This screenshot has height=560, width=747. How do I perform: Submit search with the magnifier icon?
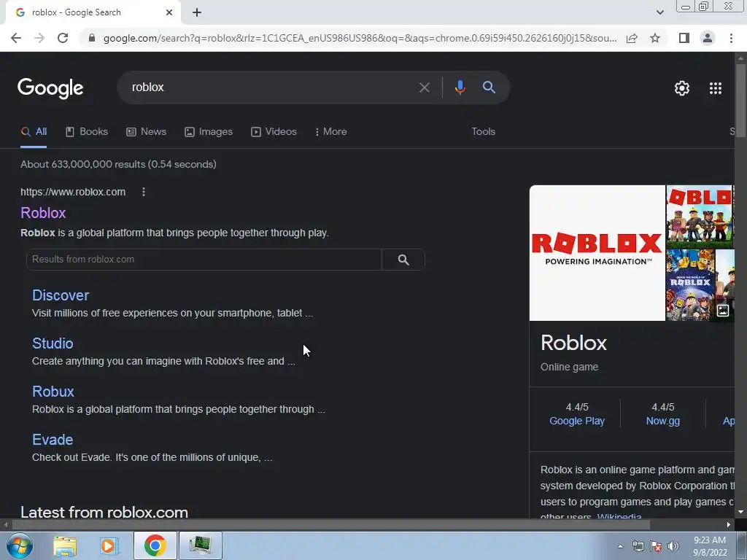tap(489, 87)
